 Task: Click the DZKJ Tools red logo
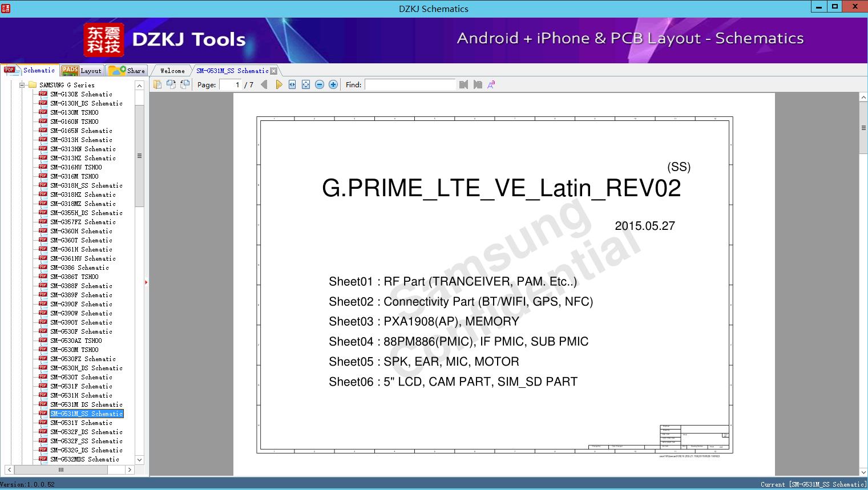pos(103,40)
